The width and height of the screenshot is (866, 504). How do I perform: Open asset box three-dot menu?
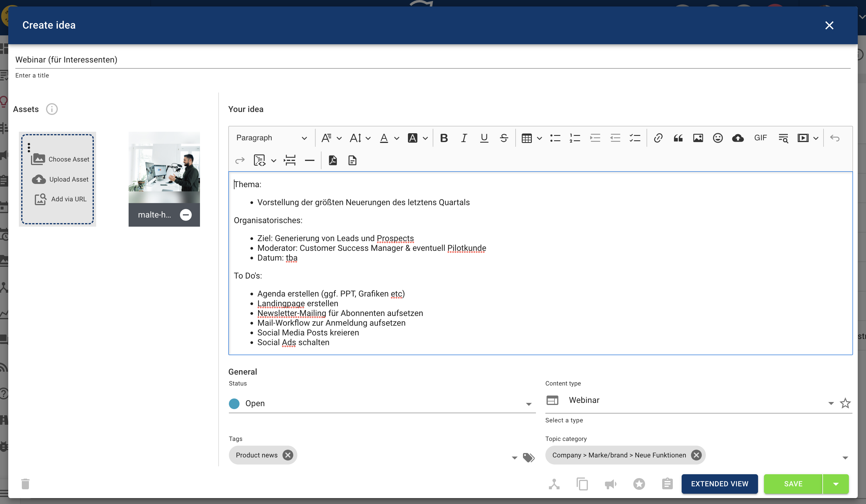click(x=29, y=148)
